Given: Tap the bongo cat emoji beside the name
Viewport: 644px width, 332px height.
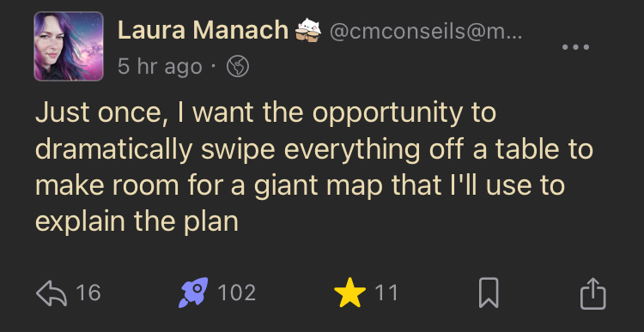Looking at the screenshot, I should (x=308, y=30).
